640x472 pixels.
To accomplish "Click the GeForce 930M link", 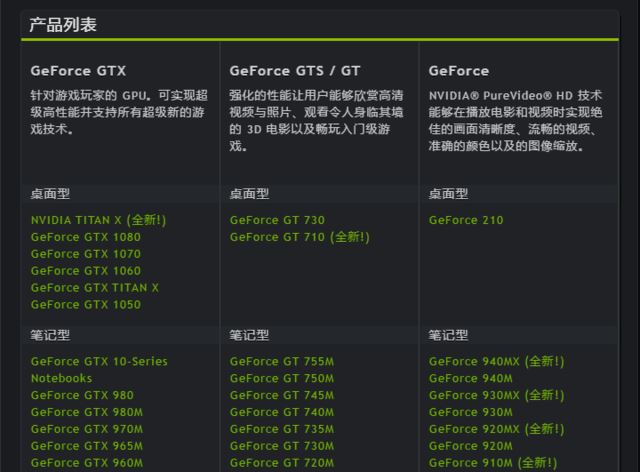I will coord(470,413).
